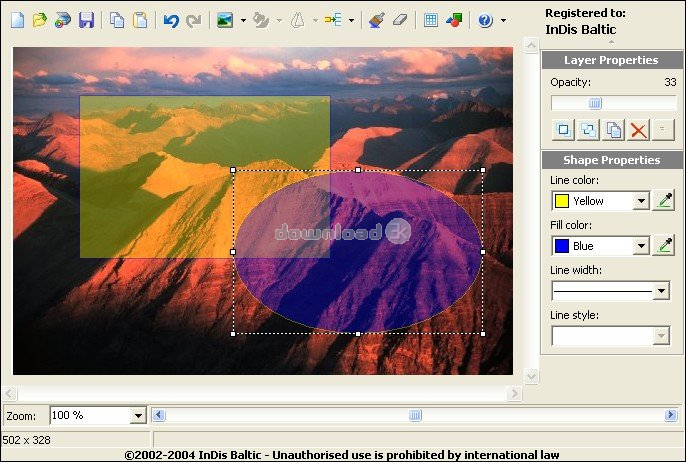Undo the last action

click(x=171, y=20)
